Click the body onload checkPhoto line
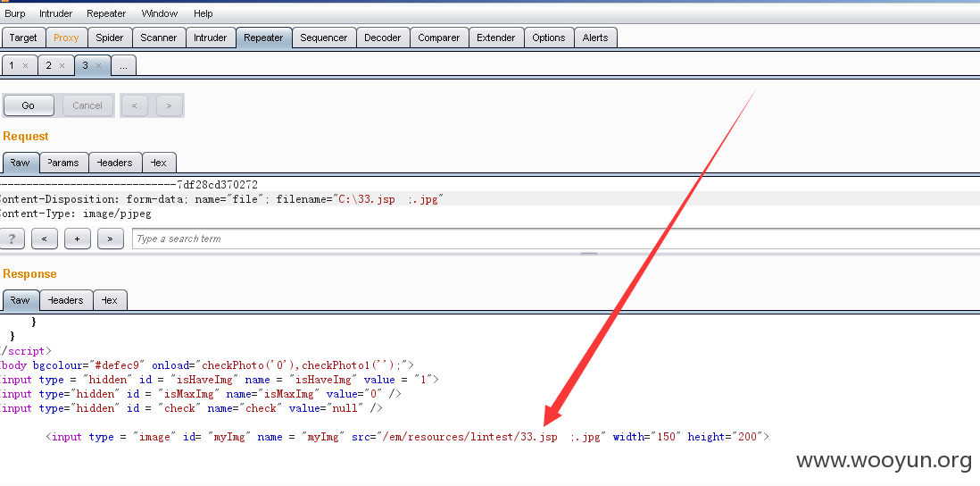 (207, 364)
